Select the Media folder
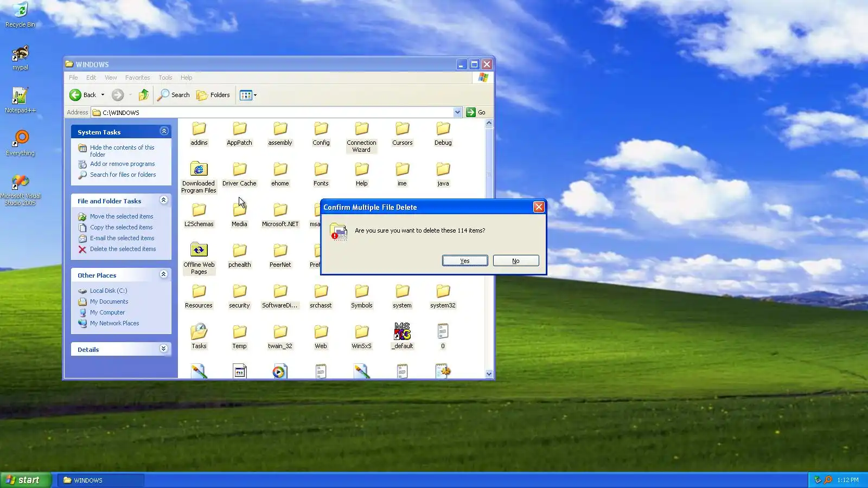This screenshot has width=868, height=488. click(239, 215)
